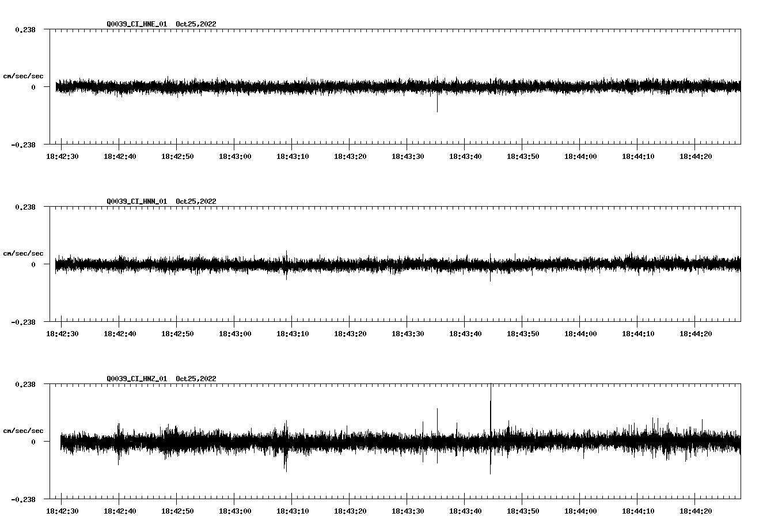Image resolution: width=782 pixels, height=532 pixels.
Task: Click the 18:44:00 time label under HNN plot
Action: pyautogui.click(x=580, y=334)
